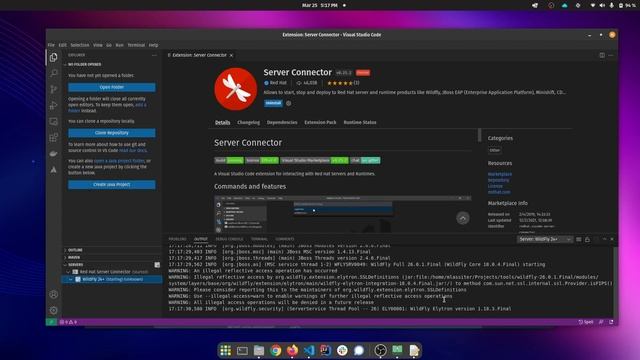This screenshot has height=360, width=640.
Task: Open the Explorer view in activity bar
Action: tap(53, 58)
